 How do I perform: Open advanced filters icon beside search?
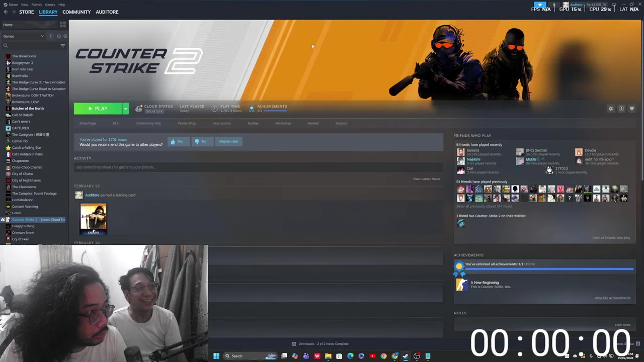pyautogui.click(x=63, y=46)
